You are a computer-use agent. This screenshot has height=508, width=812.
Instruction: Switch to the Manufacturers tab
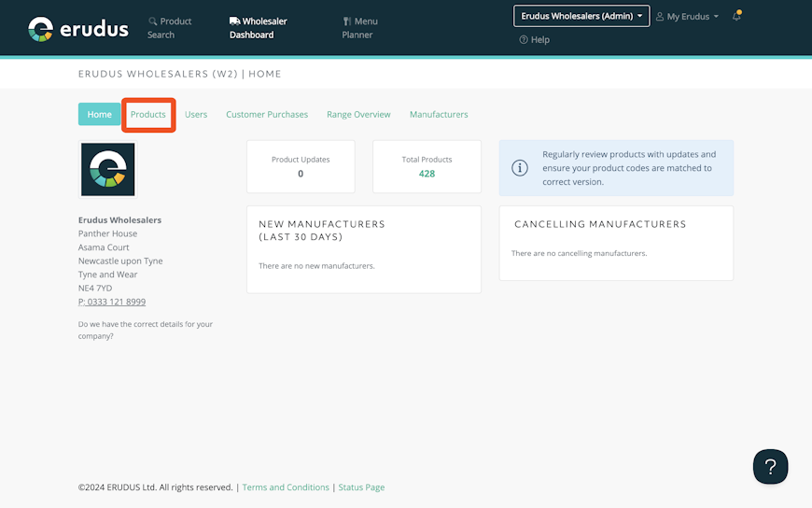[439, 115]
